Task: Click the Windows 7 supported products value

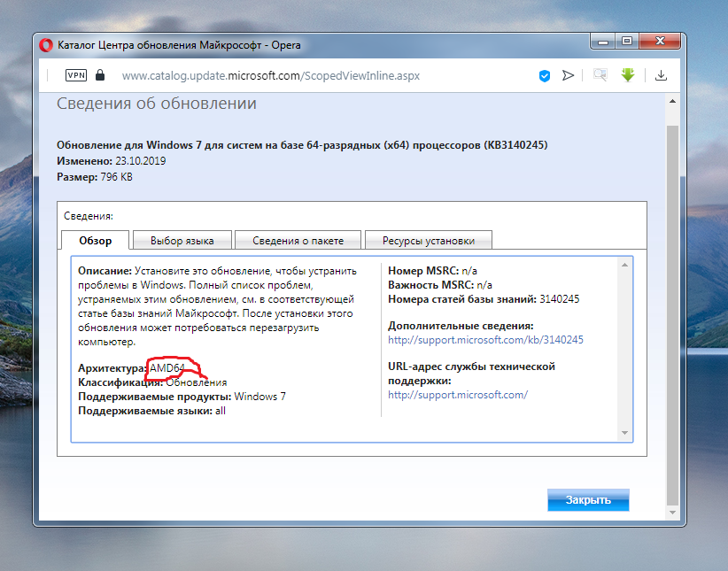Action: (x=260, y=397)
